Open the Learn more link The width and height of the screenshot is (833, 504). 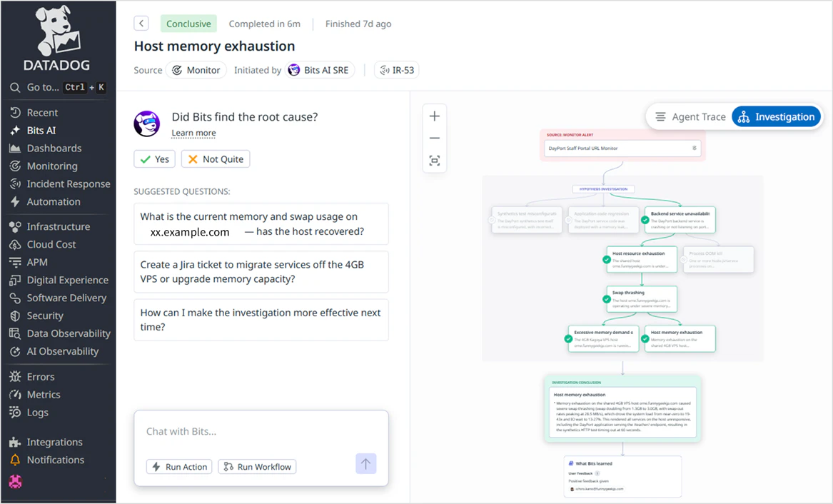pos(193,133)
